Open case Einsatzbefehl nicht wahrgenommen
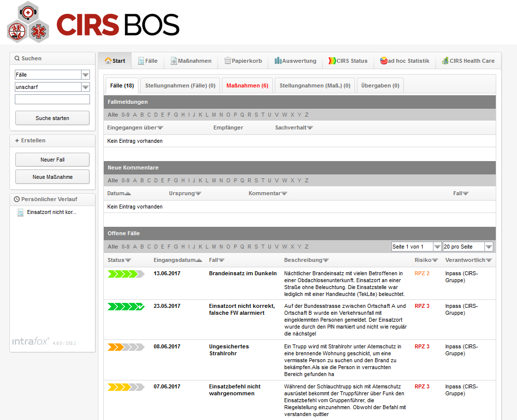 pos(234,390)
